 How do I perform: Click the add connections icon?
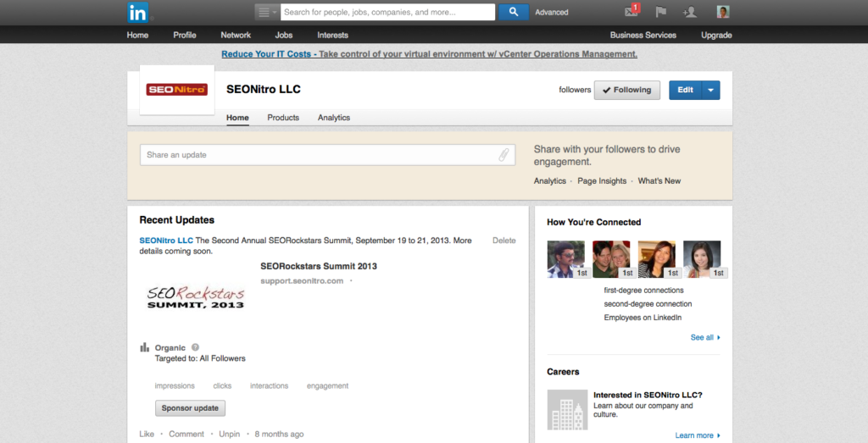[x=690, y=12]
